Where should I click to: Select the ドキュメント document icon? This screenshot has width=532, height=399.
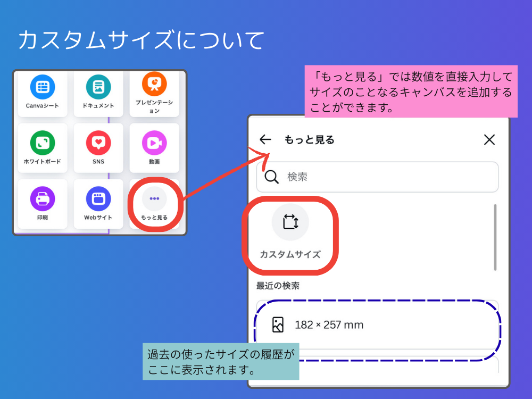click(x=98, y=87)
